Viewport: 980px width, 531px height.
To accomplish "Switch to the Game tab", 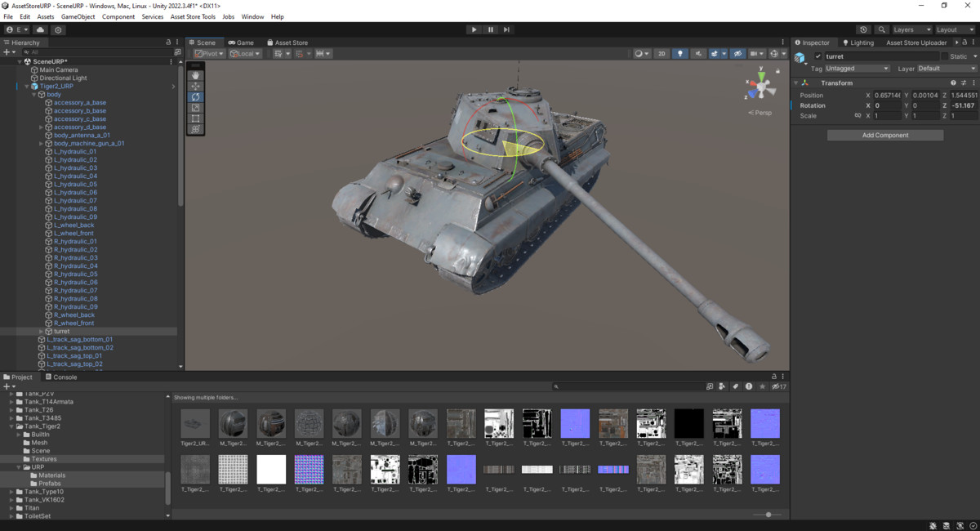I will tap(242, 42).
